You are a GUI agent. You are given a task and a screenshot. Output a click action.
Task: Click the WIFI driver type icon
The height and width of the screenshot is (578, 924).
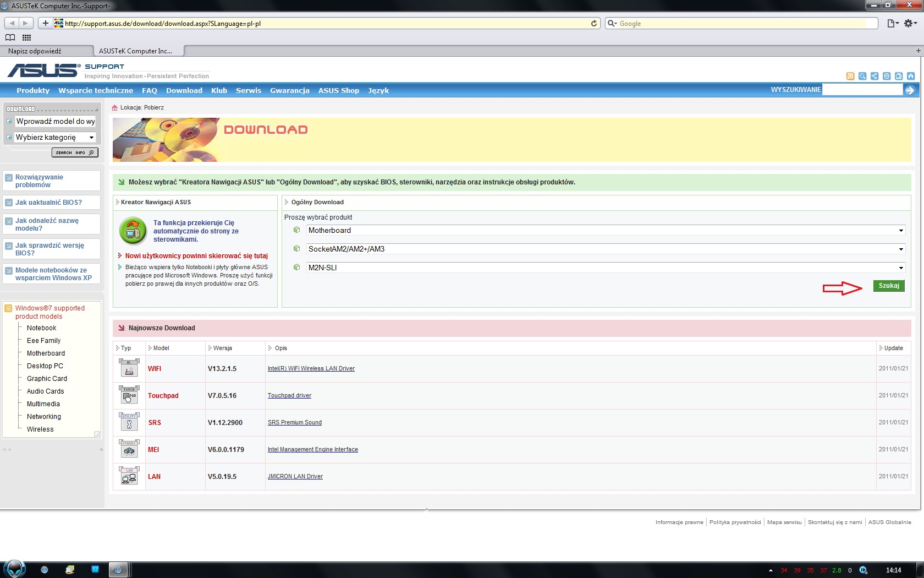pyautogui.click(x=129, y=368)
